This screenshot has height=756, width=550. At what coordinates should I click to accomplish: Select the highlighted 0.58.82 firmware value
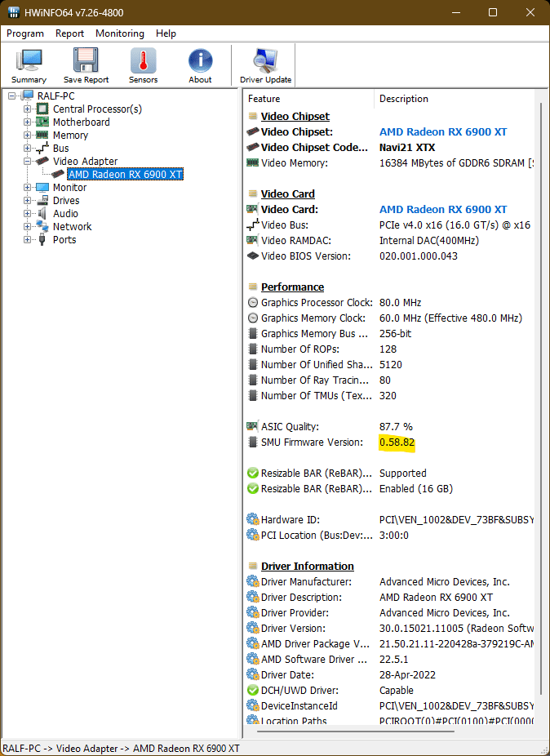(x=397, y=442)
